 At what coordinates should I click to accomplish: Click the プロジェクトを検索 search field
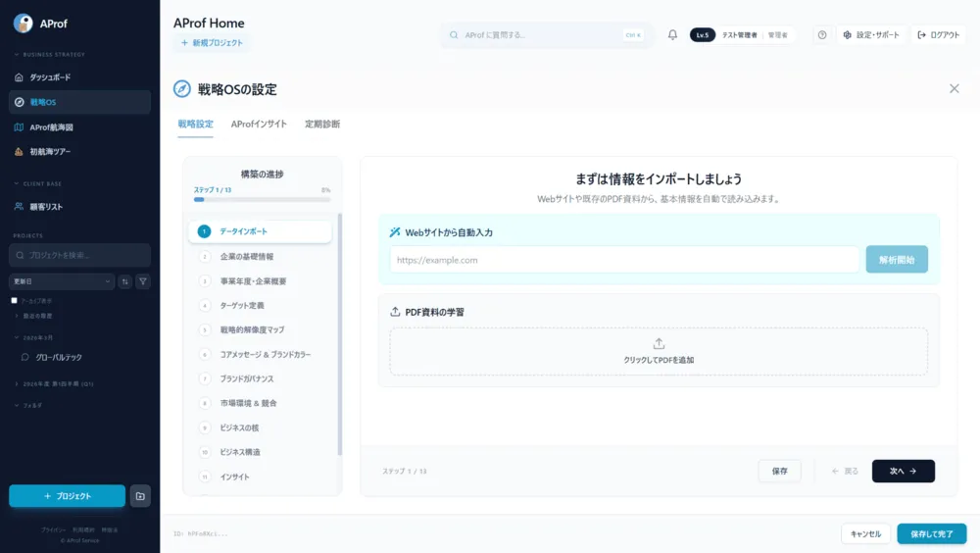coord(79,255)
